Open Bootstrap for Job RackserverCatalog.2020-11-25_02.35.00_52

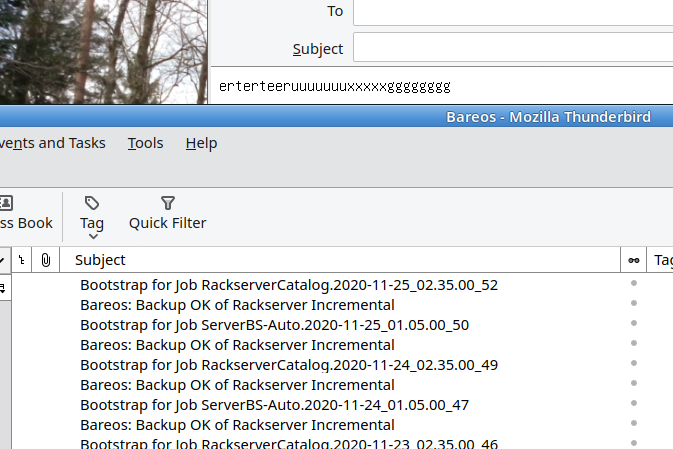289,285
